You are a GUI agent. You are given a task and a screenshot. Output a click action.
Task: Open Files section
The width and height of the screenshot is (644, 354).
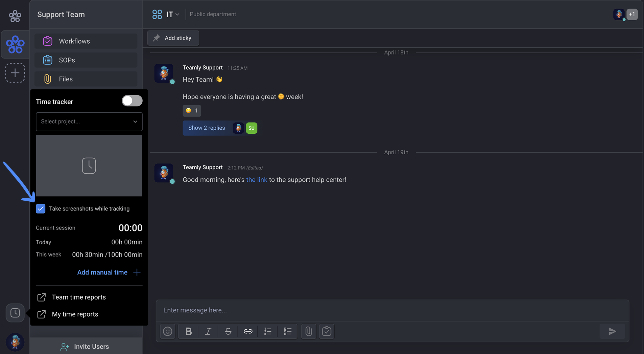click(86, 79)
